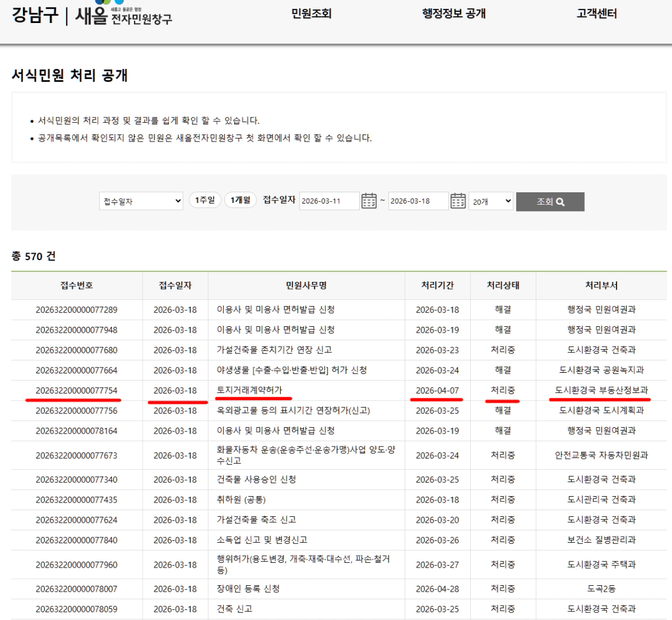Expand the 접수일자 search criteria dropdown
Image resolution: width=672 pixels, height=620 pixels.
(x=141, y=201)
